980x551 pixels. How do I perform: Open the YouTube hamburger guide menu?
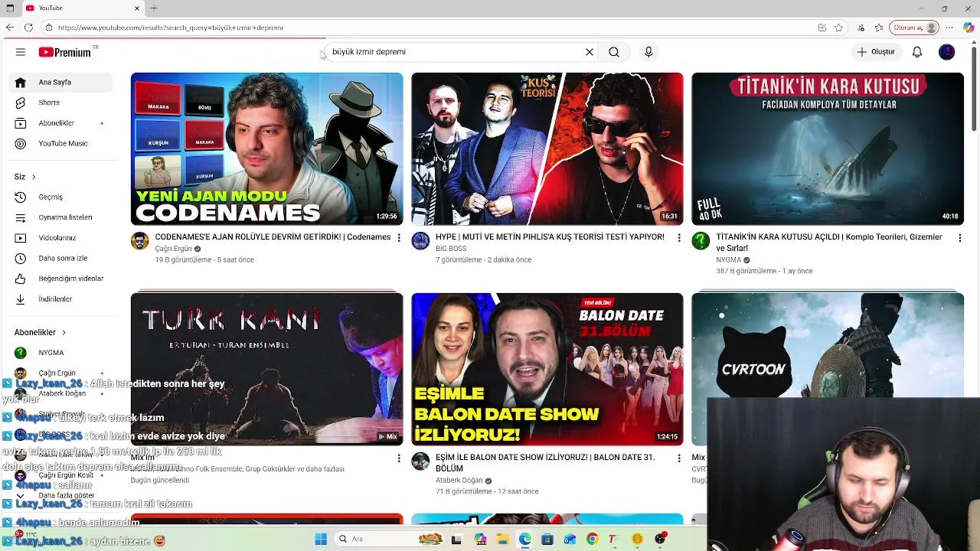pos(21,52)
